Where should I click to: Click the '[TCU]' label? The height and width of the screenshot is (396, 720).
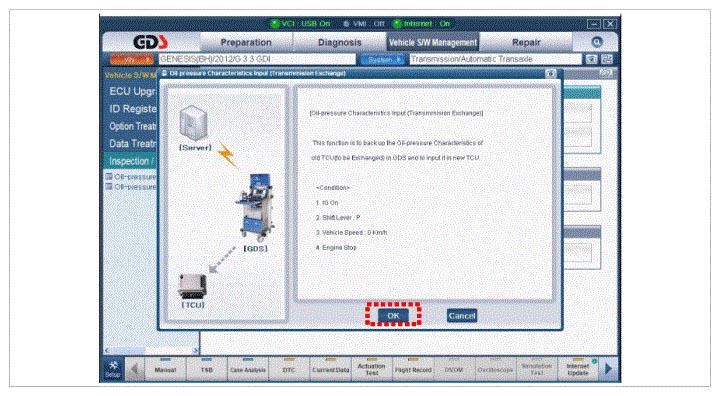193,305
